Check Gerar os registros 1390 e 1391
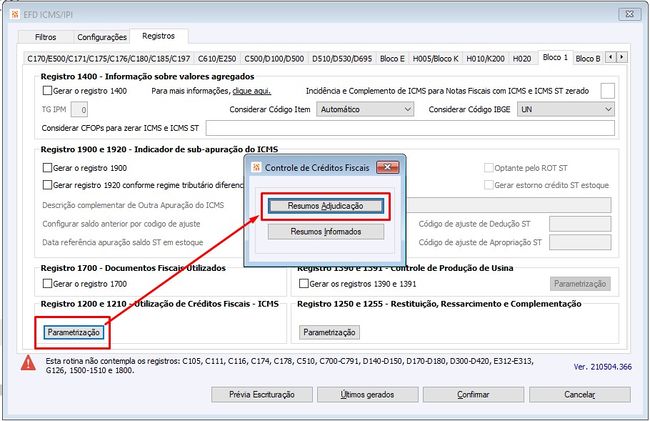 tap(304, 283)
